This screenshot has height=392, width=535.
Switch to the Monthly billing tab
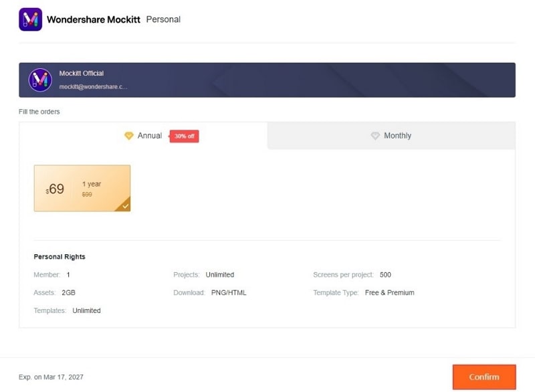pos(391,135)
